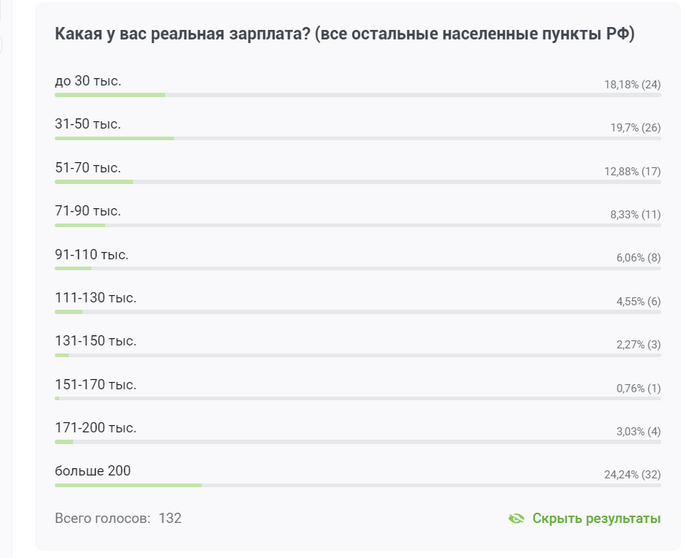This screenshot has width=700, height=558.
Task: Click the green result bar for "31-50 тыс."
Action: coord(114,138)
